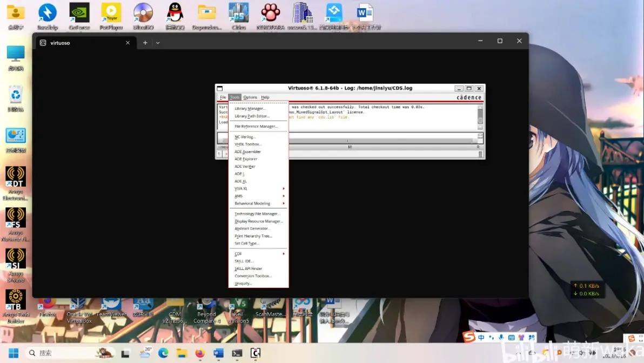Image resolution: width=644 pixels, height=363 pixels.
Task: Open the Options menu in Virtuoso
Action: [x=250, y=97]
